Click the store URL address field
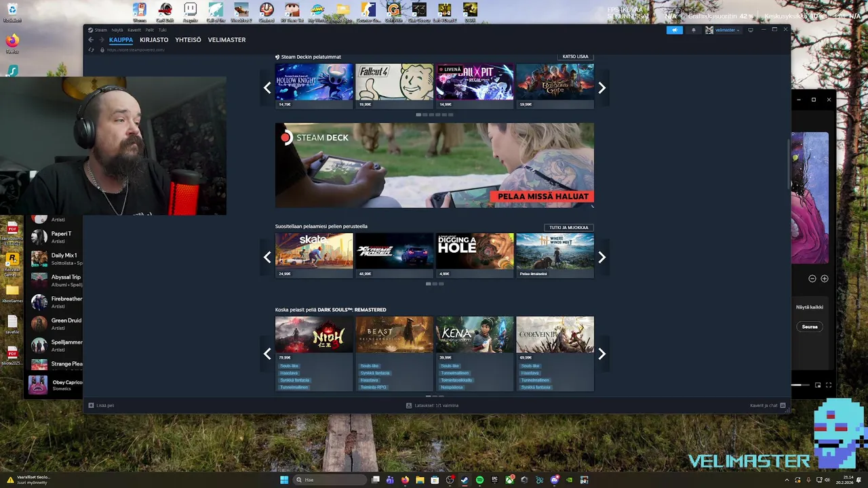The image size is (868, 488). (136, 49)
